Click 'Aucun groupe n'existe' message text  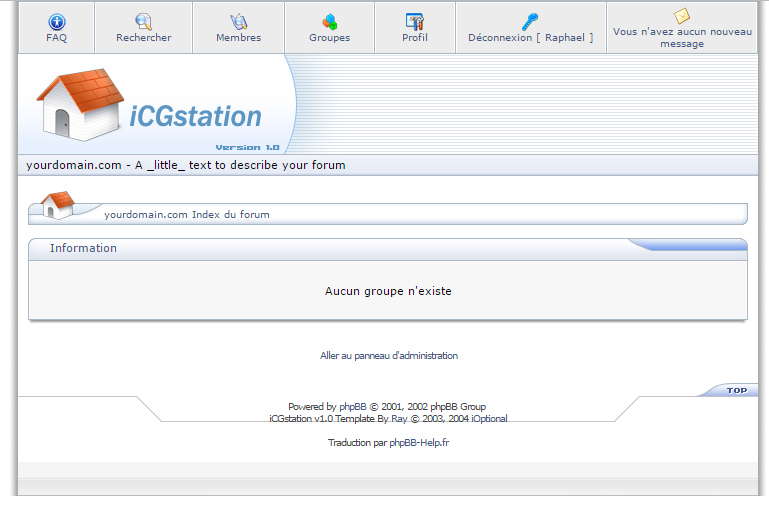tap(388, 291)
